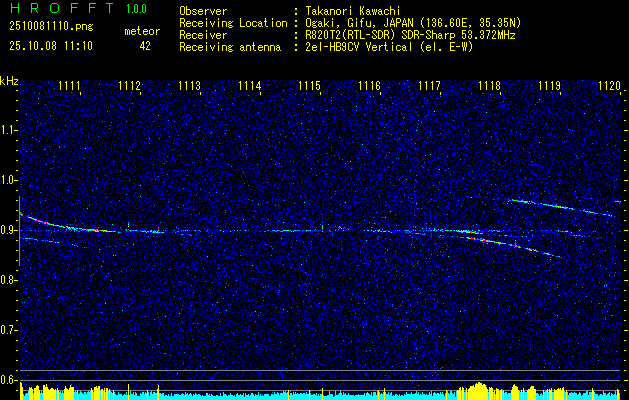Click the Observer label
Image resolution: width=629 pixels, height=400 pixels.
[x=203, y=11]
